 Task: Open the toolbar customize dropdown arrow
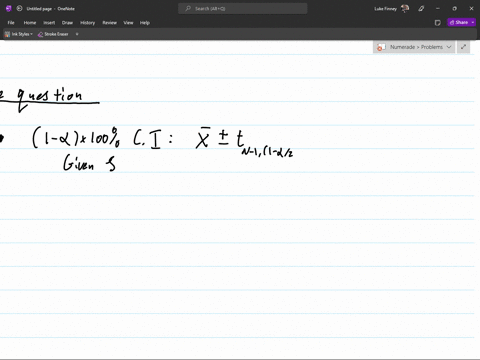tap(77, 34)
